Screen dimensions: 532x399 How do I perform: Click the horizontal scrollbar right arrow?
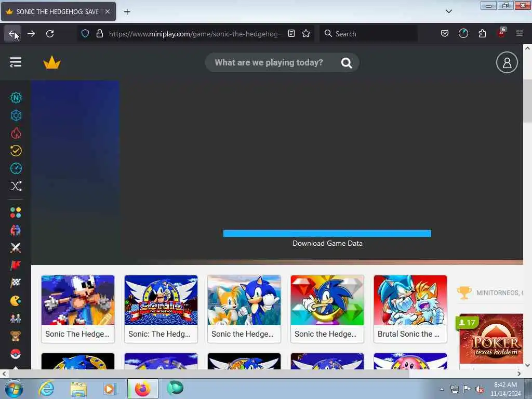[519, 374]
